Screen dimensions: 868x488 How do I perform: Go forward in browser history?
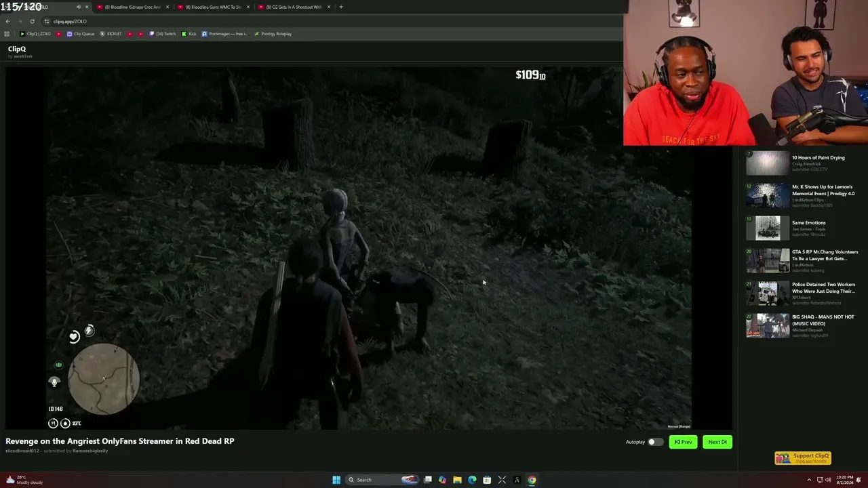pos(20,21)
